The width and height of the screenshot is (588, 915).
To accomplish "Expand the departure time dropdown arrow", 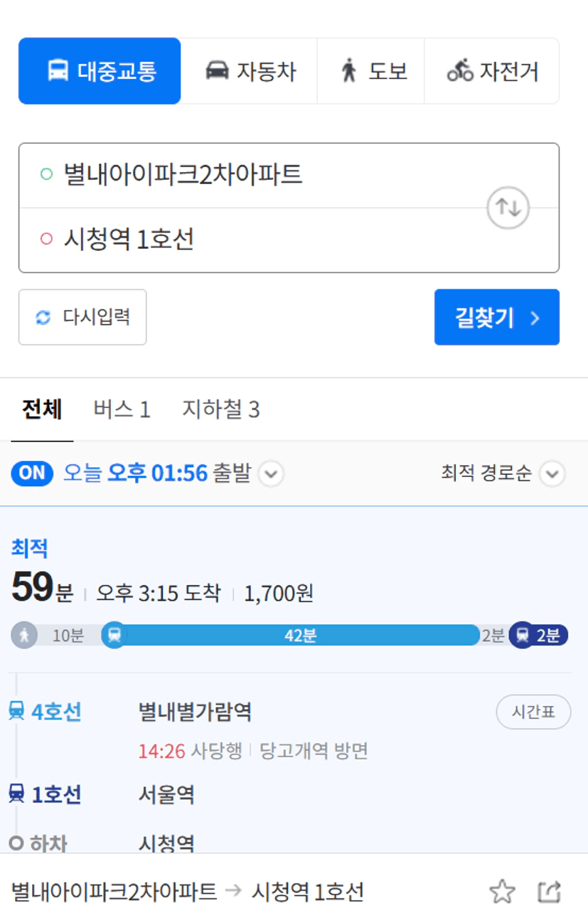I will click(x=271, y=473).
